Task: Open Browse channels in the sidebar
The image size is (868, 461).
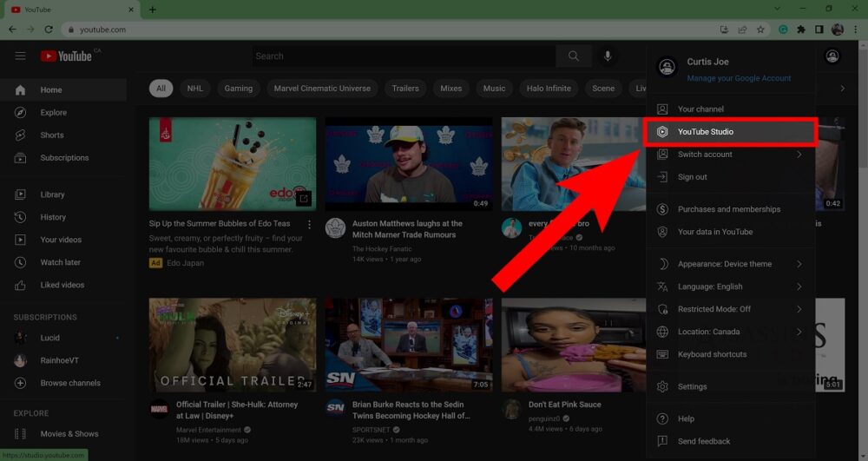Action: pos(69,383)
